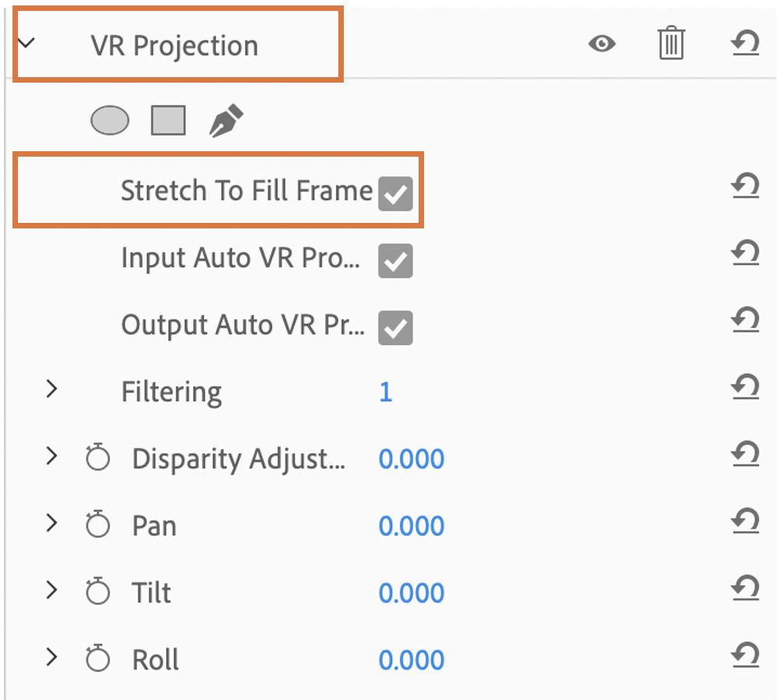Toggle the Tilt animation stopwatch
Image resolution: width=778 pixels, height=700 pixels.
tap(98, 592)
